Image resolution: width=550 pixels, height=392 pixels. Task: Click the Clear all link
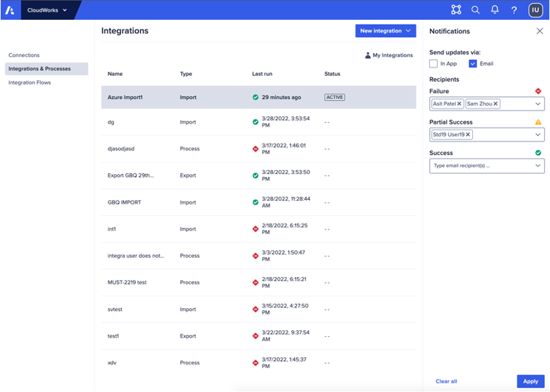coord(446,381)
